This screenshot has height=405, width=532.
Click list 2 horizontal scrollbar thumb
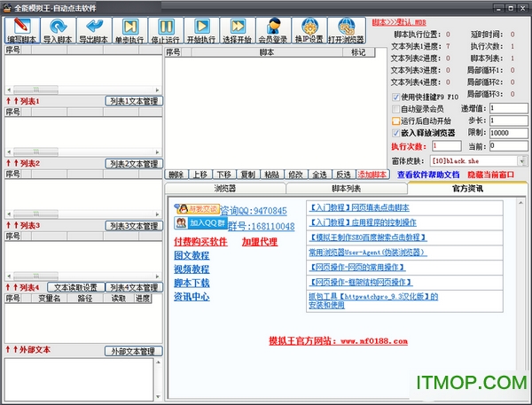pos(36,152)
